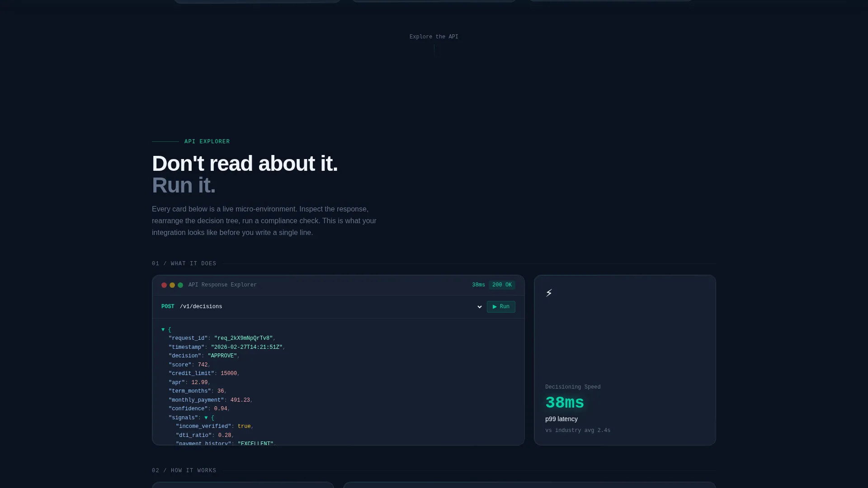Collapse the root JSON object triangle
The width and height of the screenshot is (868, 488).
click(x=163, y=330)
